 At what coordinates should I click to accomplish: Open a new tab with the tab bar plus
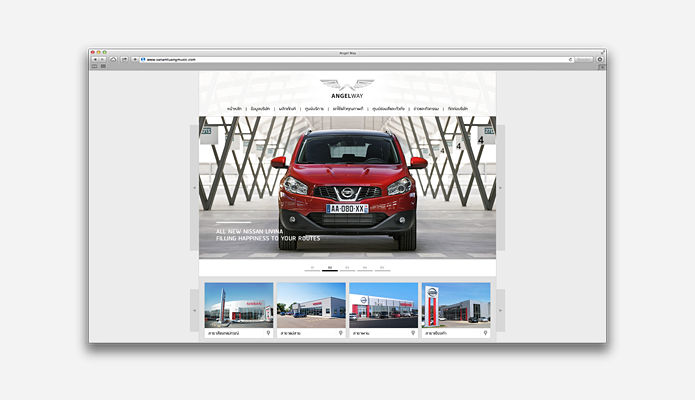[x=601, y=67]
